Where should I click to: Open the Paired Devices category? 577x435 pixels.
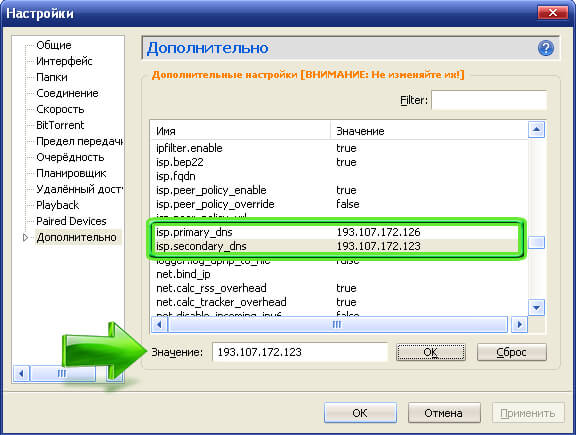pos(71,221)
